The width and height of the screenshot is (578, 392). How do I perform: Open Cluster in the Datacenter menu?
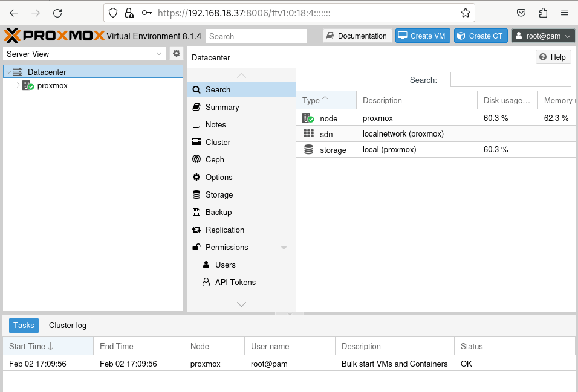click(x=241, y=142)
